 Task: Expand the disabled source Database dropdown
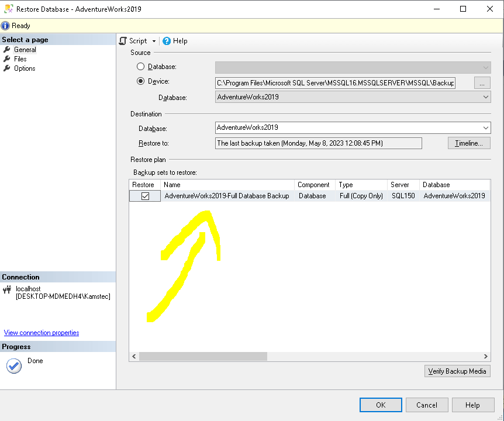click(486, 67)
